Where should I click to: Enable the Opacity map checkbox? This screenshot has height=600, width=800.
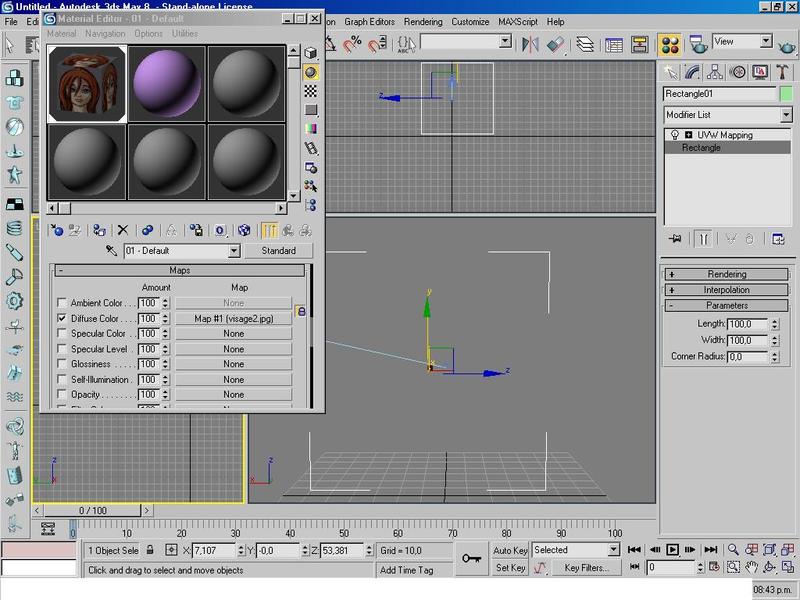[62, 394]
